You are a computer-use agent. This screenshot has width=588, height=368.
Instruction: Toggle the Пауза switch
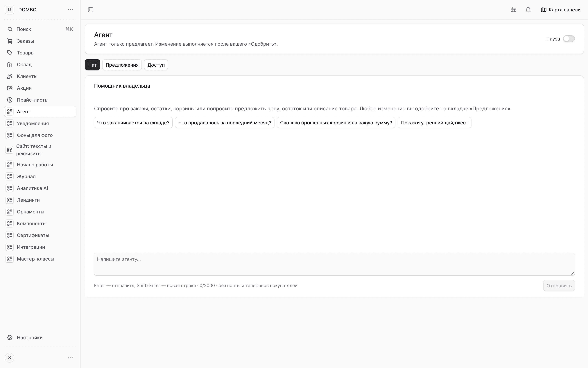[569, 39]
